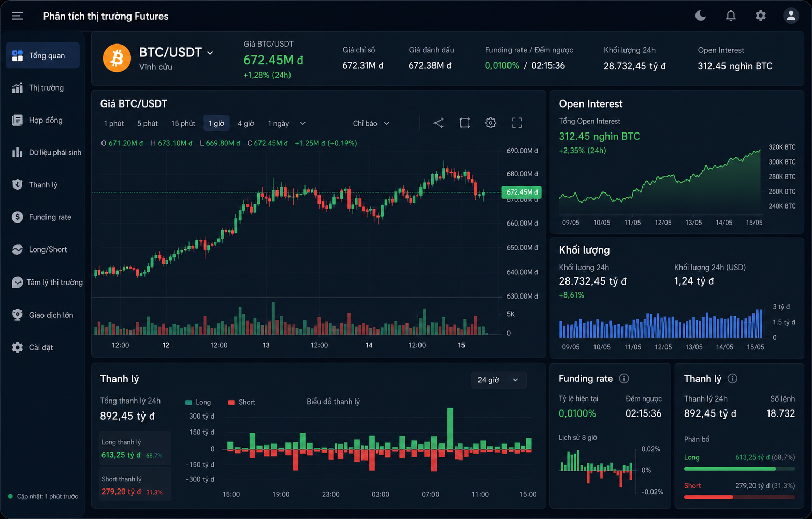The width and height of the screenshot is (812, 519).
Task: Select the 1 ngày timeframe
Action: pos(279,123)
